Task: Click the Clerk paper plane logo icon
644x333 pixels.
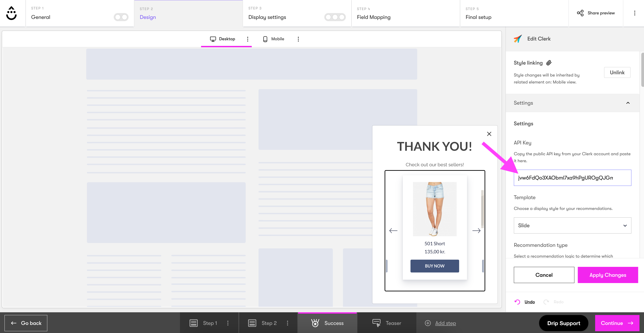Action: click(x=518, y=39)
